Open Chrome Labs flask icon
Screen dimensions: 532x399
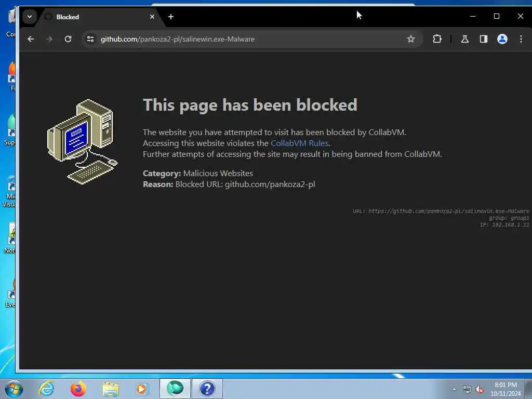pos(465,39)
